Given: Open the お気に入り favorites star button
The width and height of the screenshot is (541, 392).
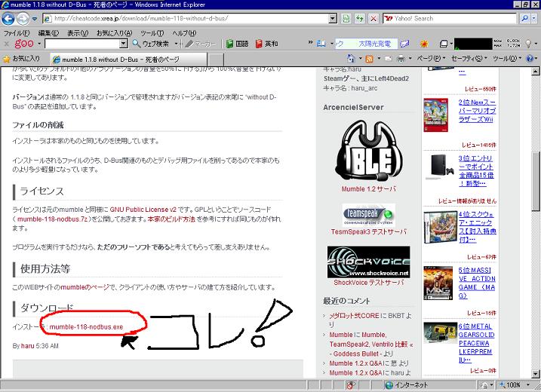Looking at the screenshot, I should [21, 59].
